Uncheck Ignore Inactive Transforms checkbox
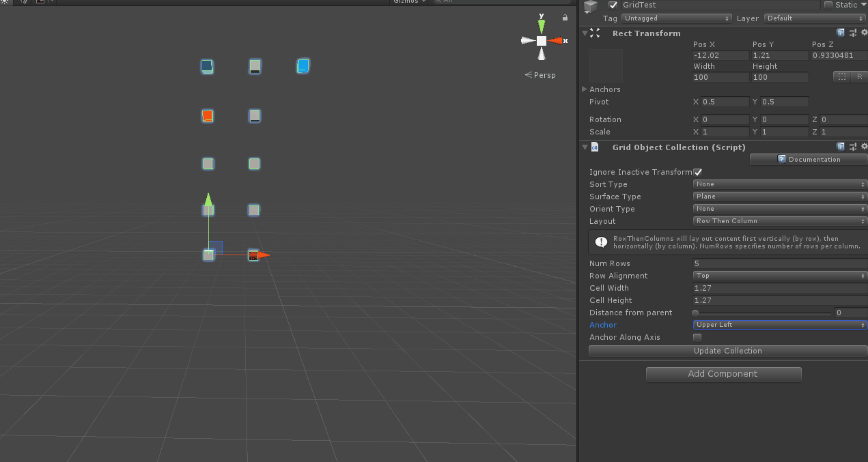 pyautogui.click(x=697, y=172)
